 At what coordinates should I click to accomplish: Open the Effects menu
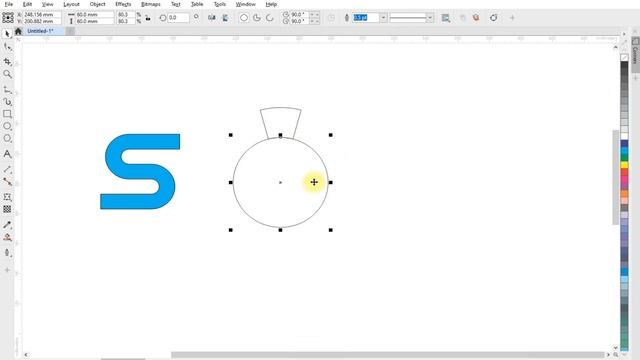point(123,4)
